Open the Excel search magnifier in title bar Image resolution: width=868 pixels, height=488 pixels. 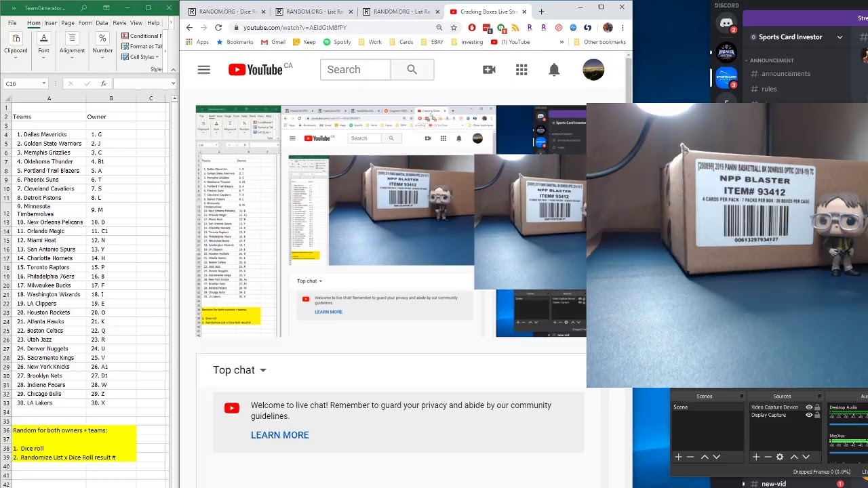point(84,8)
